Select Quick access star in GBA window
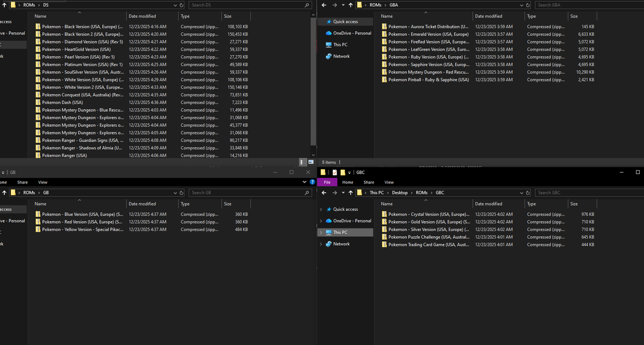The image size is (644, 345). tap(329, 21)
